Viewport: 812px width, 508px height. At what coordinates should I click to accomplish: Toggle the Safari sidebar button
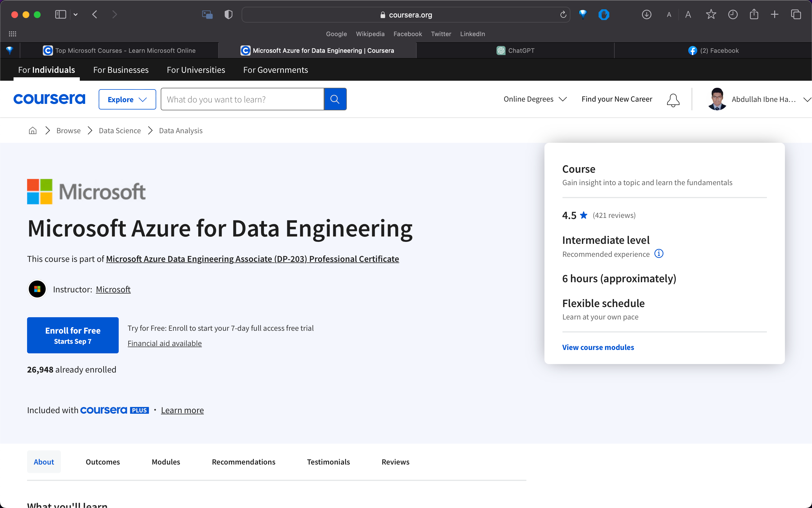pos(60,14)
